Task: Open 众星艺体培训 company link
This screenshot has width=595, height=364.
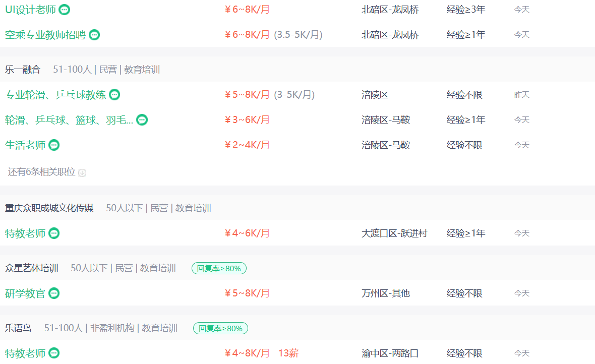Action: click(32, 268)
